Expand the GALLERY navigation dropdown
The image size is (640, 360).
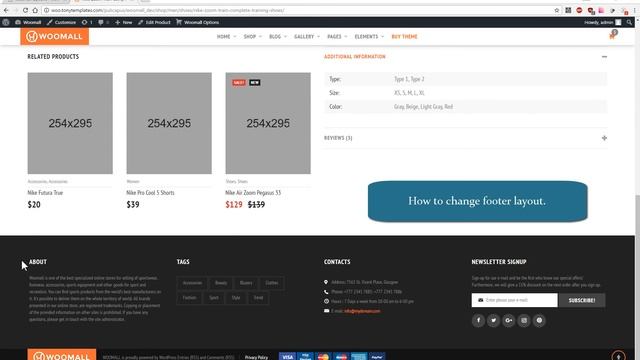pyautogui.click(x=307, y=37)
